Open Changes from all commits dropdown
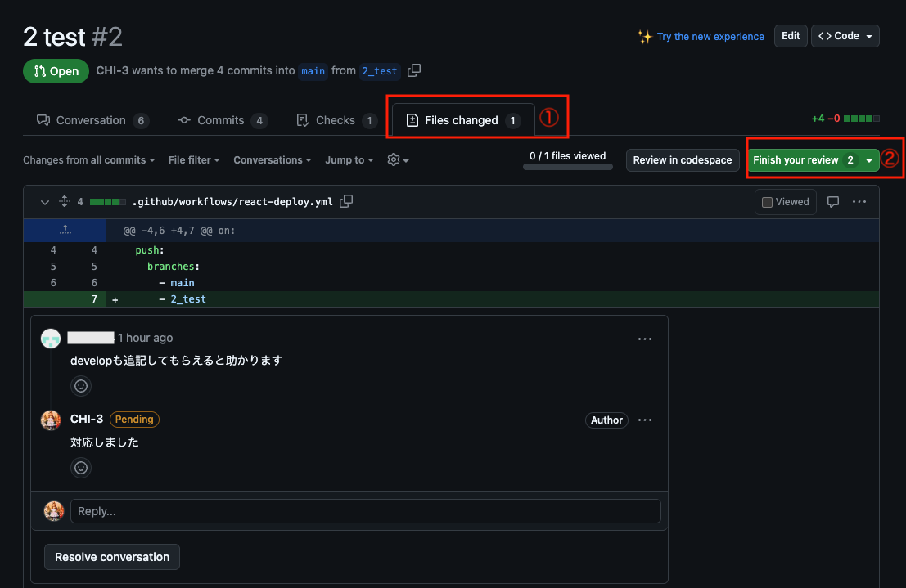The height and width of the screenshot is (588, 906). [x=89, y=160]
